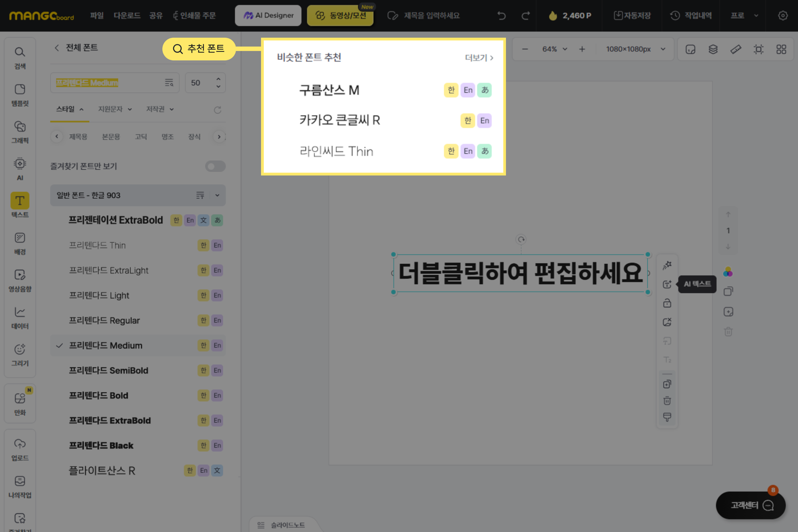Open the 파일 menu

tap(97, 16)
